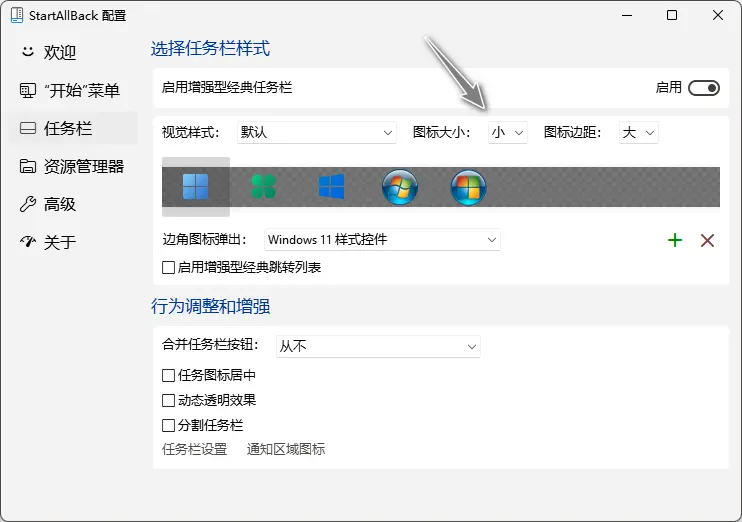Open the 通知区域图标 link
This screenshot has width=742, height=522.
[x=286, y=449]
